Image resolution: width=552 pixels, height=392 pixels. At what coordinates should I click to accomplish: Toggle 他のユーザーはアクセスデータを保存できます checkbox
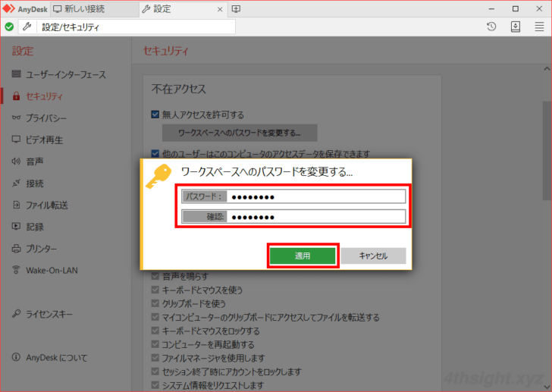155,154
